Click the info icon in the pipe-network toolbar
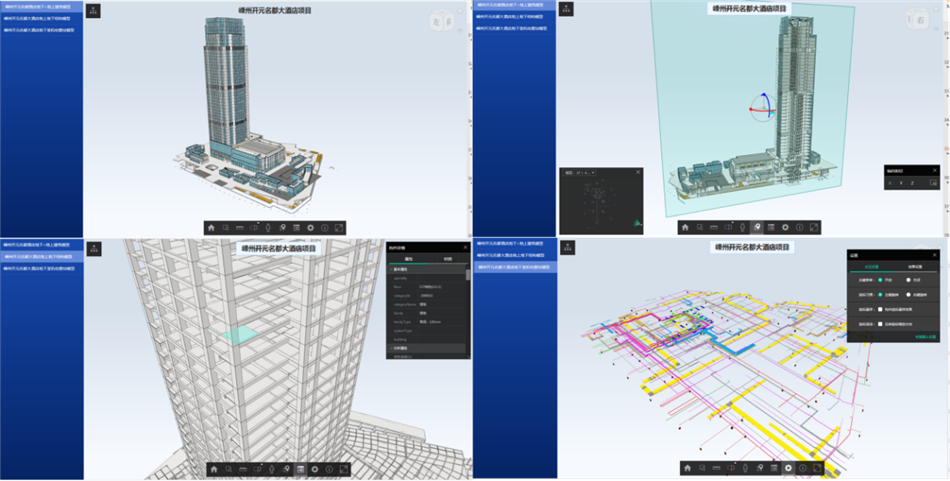950x481 pixels. click(803, 468)
